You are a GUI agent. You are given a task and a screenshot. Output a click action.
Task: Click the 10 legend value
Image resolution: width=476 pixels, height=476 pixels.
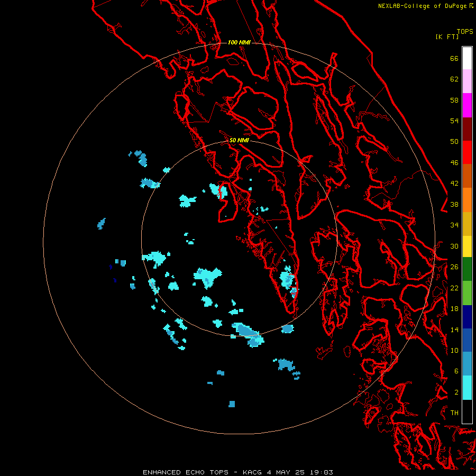(x=454, y=351)
